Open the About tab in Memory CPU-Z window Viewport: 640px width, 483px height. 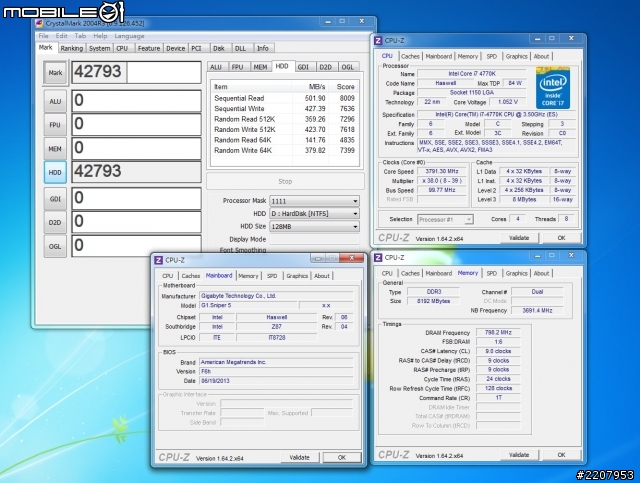[x=541, y=273]
